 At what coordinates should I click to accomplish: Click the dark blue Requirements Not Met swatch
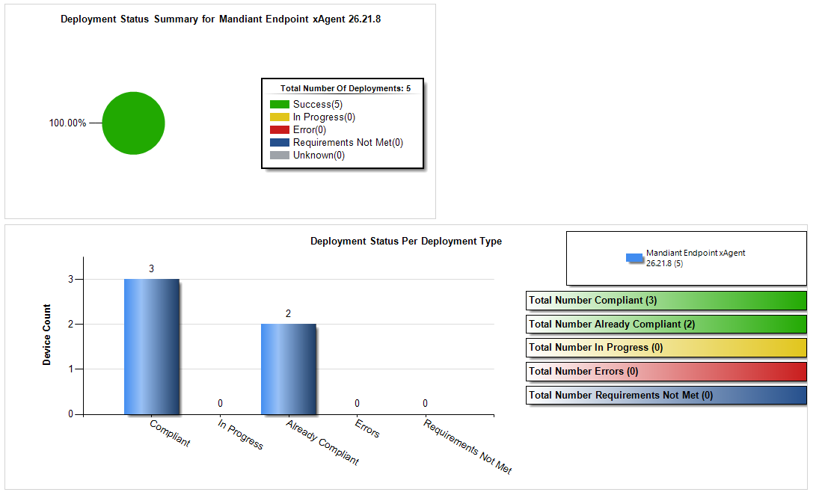(280, 143)
